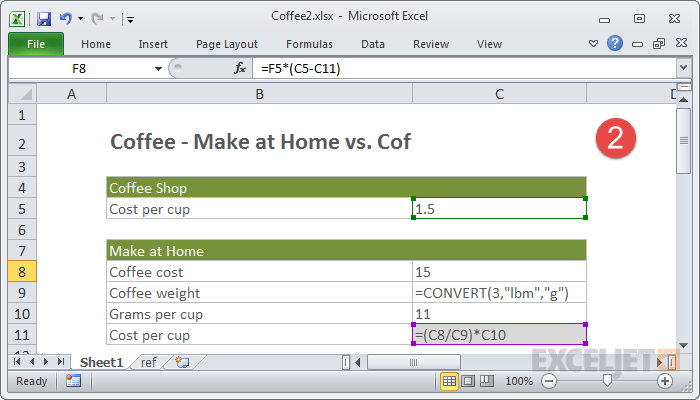Click the previous sheet navigation arrow
The height and width of the screenshot is (400, 700).
(32, 362)
